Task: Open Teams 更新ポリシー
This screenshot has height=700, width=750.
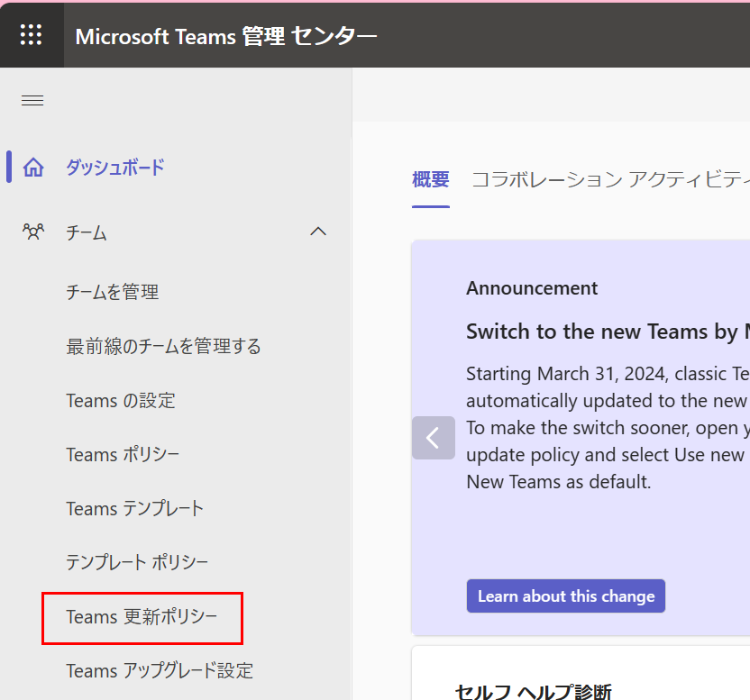Action: pos(142,617)
